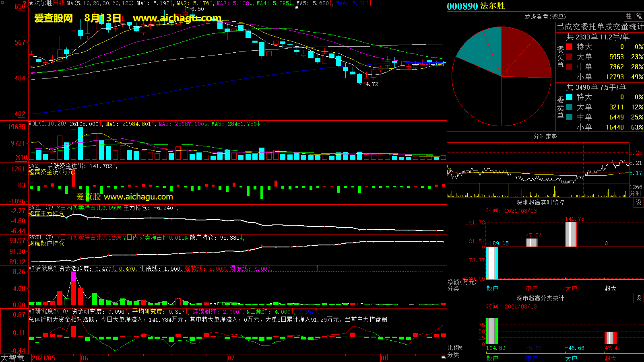
Task: Click the cyan 特大 sell order swatch
Action: coord(569,97)
